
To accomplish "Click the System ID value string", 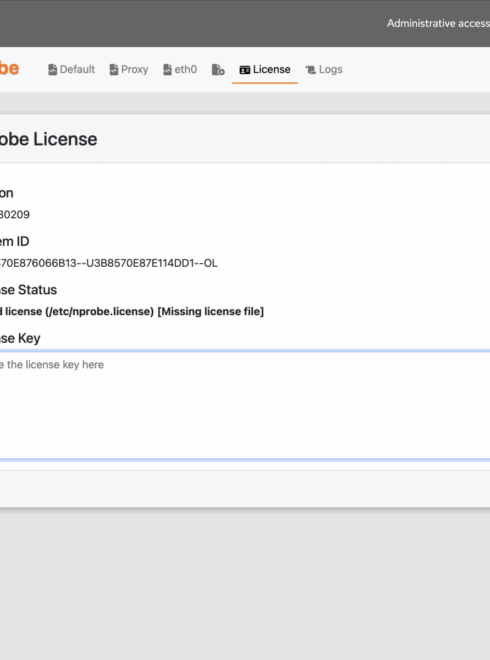I will point(109,263).
